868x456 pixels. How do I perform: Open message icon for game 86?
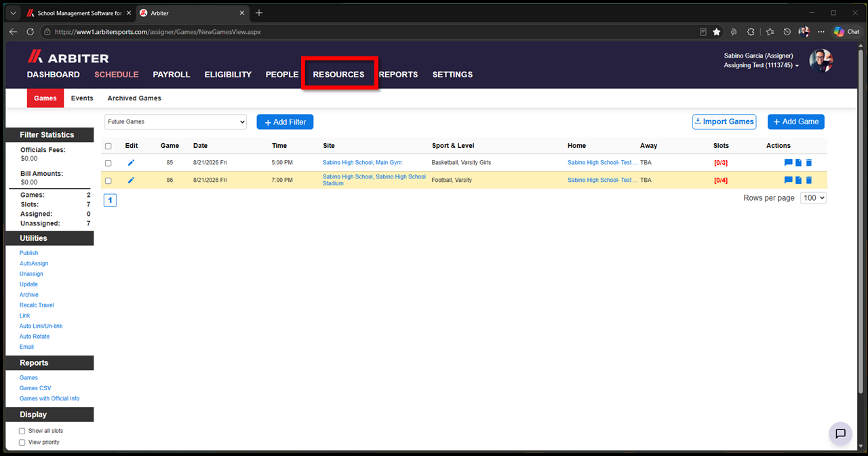pyautogui.click(x=788, y=180)
